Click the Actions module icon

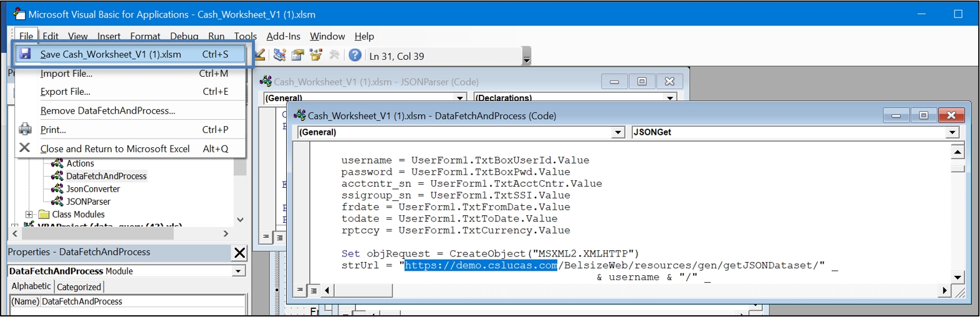(x=57, y=163)
